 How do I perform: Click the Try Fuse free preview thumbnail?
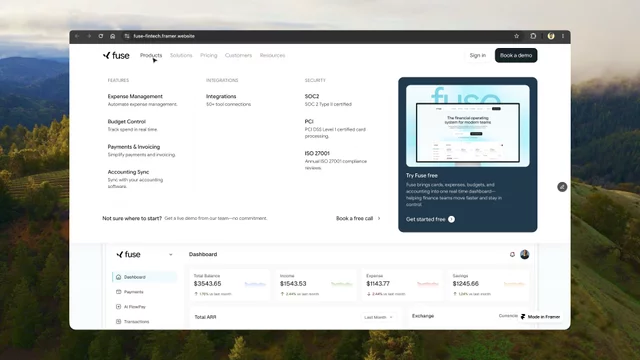click(468, 126)
